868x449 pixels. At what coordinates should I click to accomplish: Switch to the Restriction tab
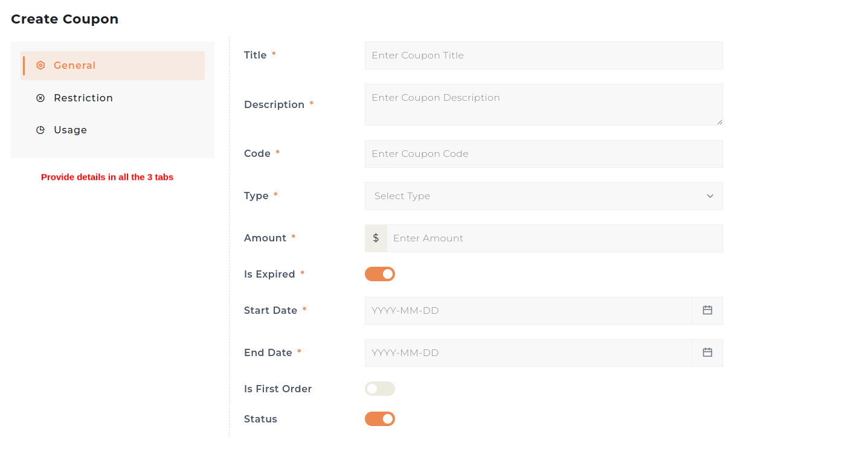coord(83,98)
